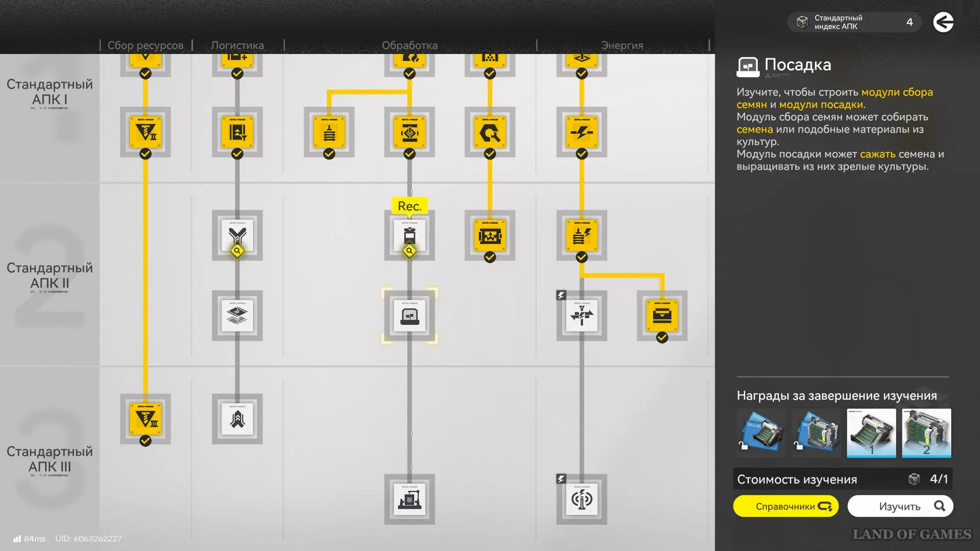Click the first locked blueprint reward thumbnail

click(x=761, y=433)
